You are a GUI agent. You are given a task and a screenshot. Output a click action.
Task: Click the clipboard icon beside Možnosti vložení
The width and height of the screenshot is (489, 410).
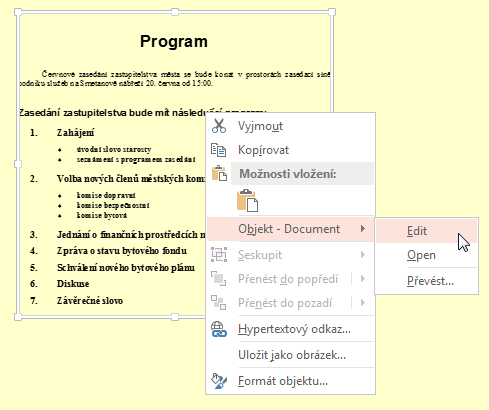point(219,173)
